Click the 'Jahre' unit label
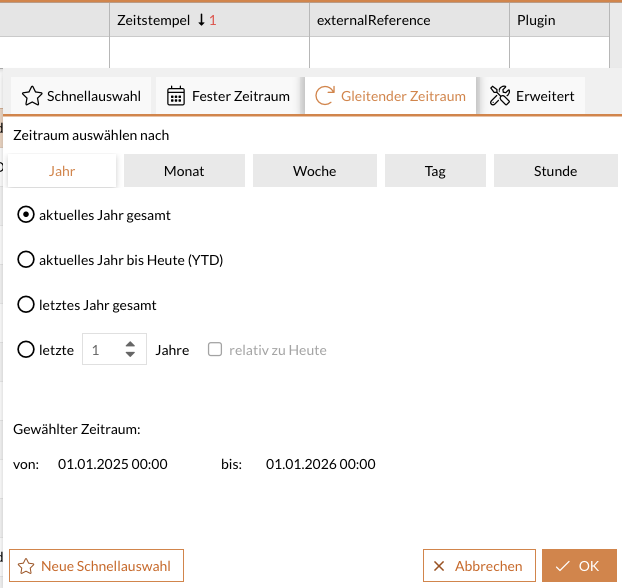 click(172, 350)
